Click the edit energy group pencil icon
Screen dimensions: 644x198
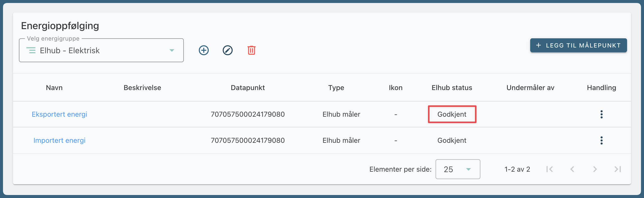point(228,50)
